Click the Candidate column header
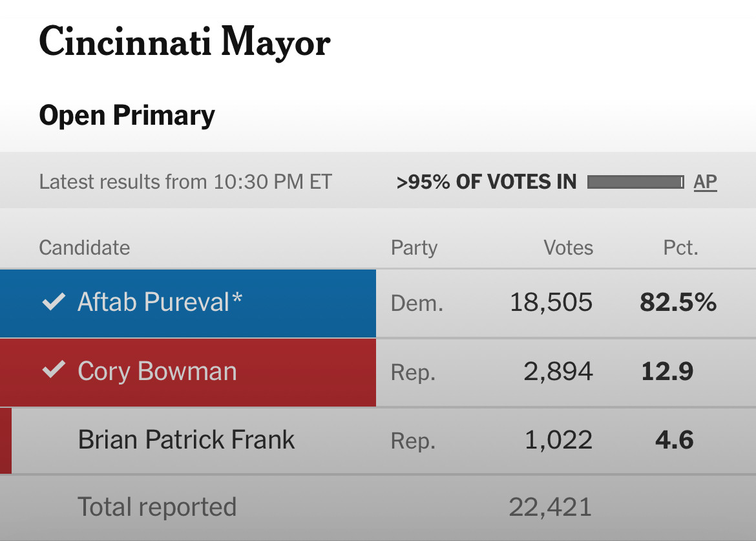The image size is (756, 541). pos(85,248)
